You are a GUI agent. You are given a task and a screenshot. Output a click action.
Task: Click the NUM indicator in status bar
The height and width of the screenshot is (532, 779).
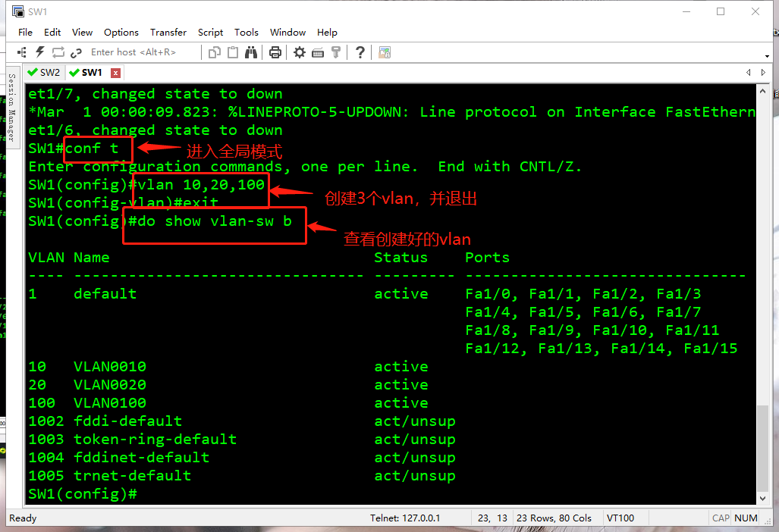pos(746,518)
